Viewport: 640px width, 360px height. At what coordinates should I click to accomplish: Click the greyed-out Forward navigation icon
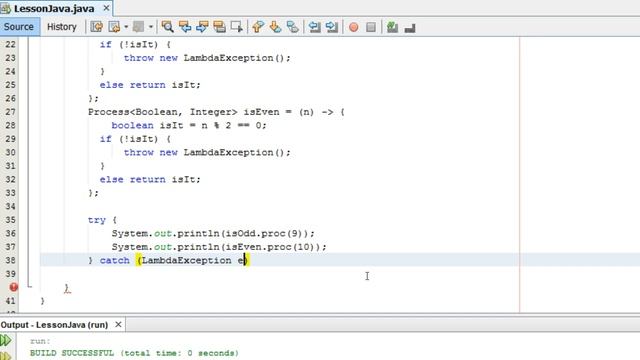click(x=138, y=27)
